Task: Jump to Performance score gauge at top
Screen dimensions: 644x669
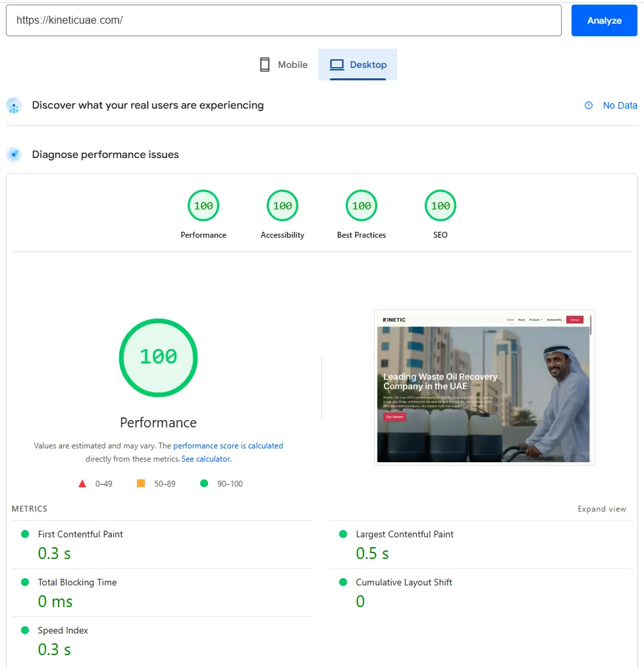Action: [203, 206]
